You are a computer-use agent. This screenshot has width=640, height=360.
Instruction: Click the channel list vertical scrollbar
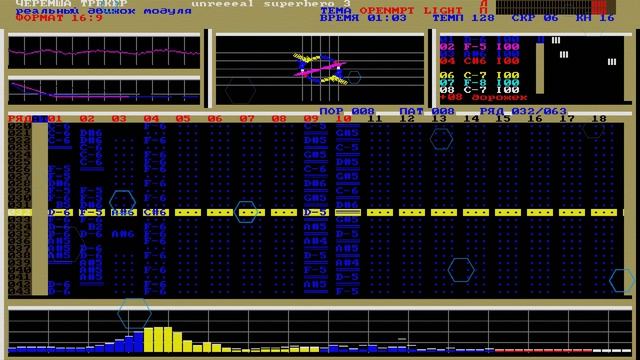coord(540,65)
